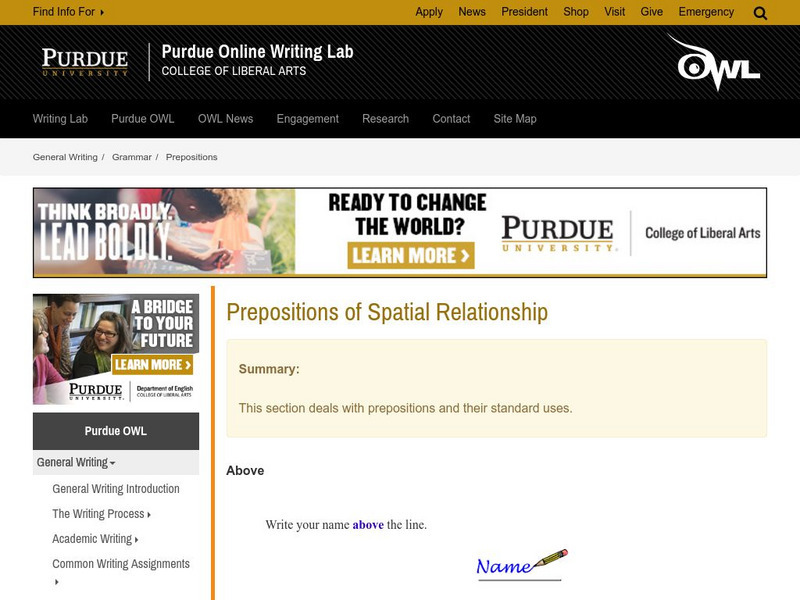Expand the Find Info For menu

(68, 12)
